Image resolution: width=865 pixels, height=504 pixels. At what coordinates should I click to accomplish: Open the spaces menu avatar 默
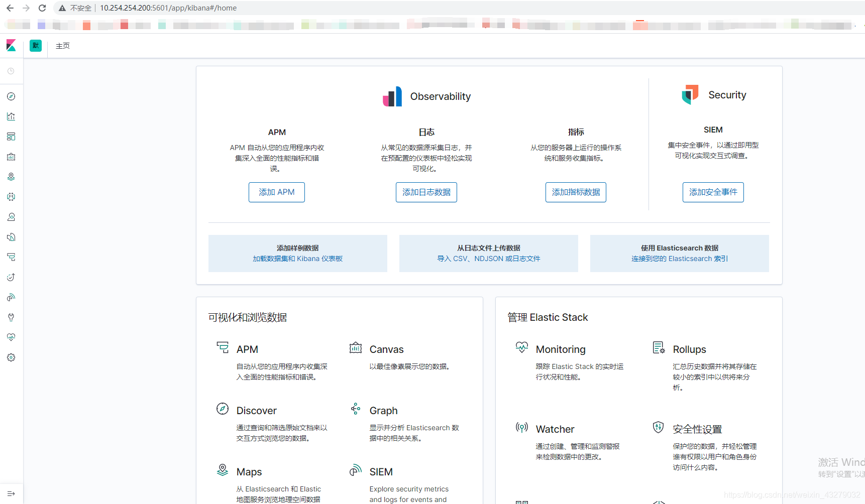coord(36,46)
